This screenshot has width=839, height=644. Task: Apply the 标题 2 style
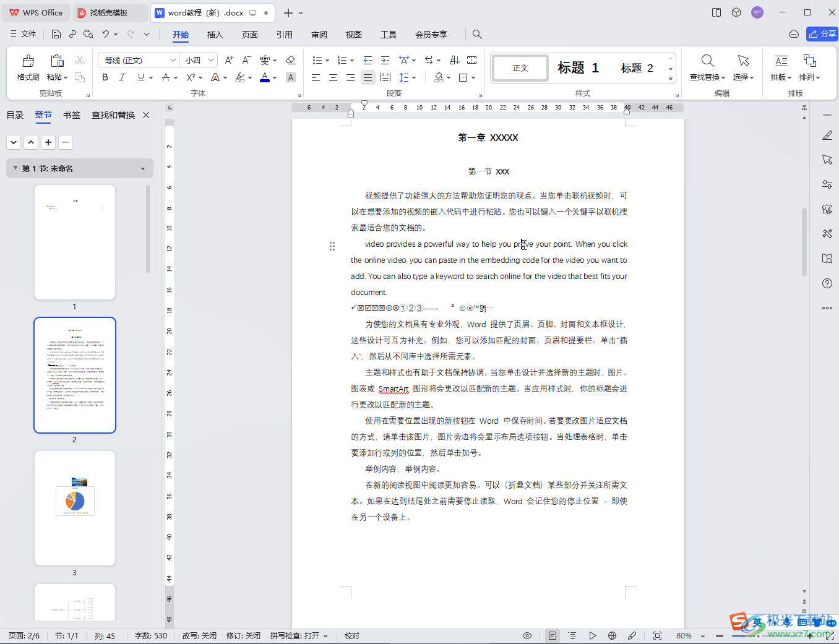pos(637,68)
